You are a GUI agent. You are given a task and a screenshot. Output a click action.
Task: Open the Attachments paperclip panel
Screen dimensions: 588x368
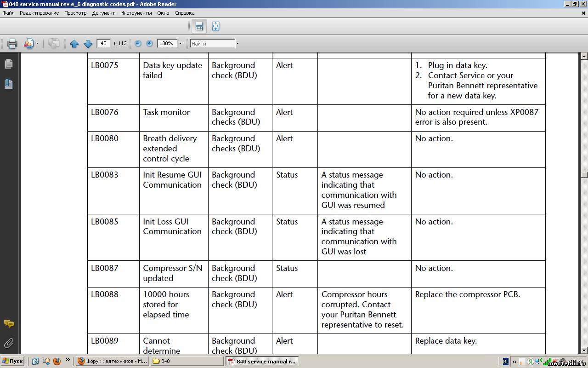[9, 343]
